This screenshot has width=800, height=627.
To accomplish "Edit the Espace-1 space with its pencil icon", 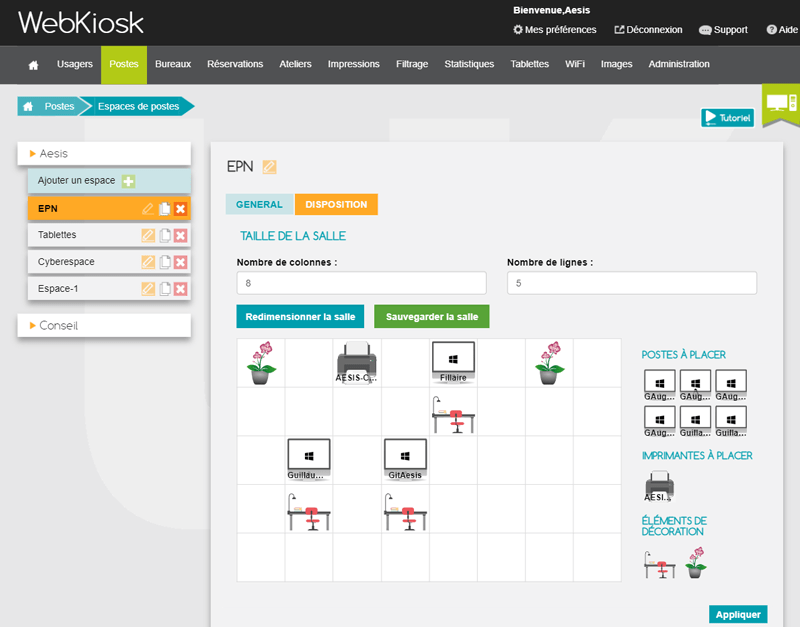I will (x=147, y=289).
